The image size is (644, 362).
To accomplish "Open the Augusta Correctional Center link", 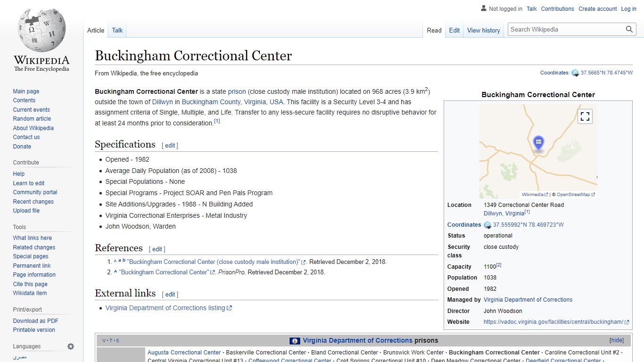I will coord(184,353).
